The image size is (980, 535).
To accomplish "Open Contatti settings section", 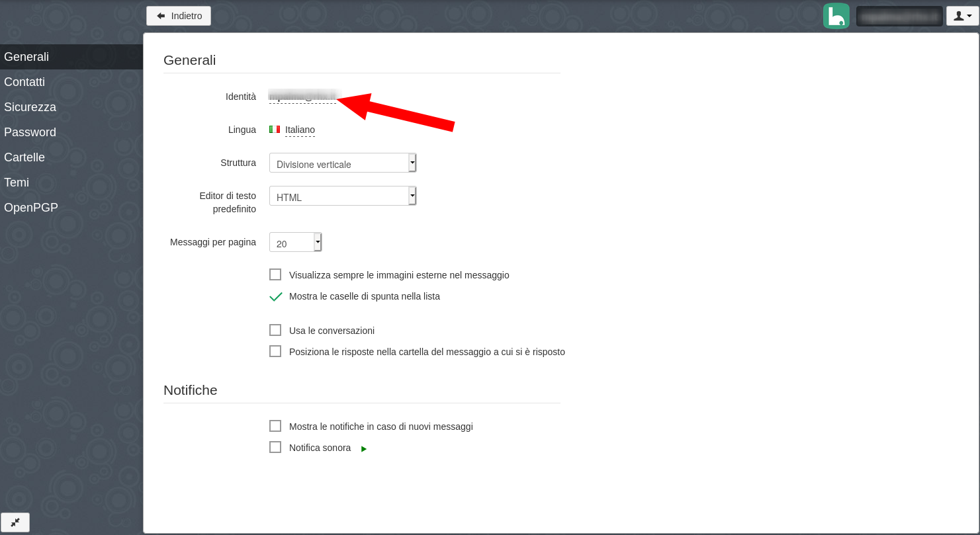I will (71, 82).
